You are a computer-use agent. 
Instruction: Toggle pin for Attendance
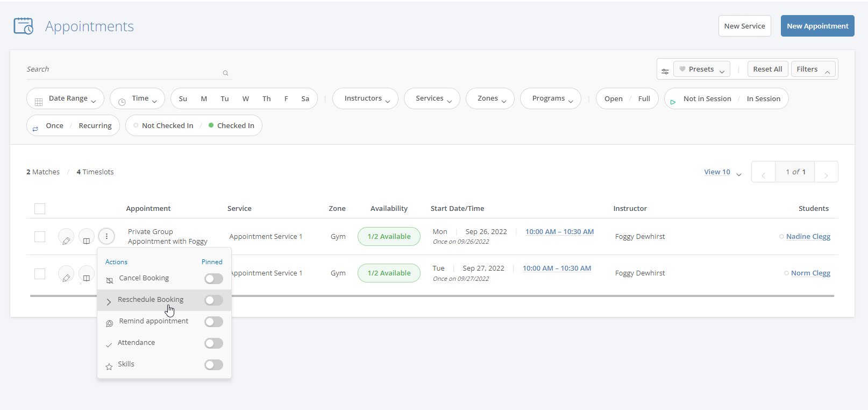(x=214, y=343)
